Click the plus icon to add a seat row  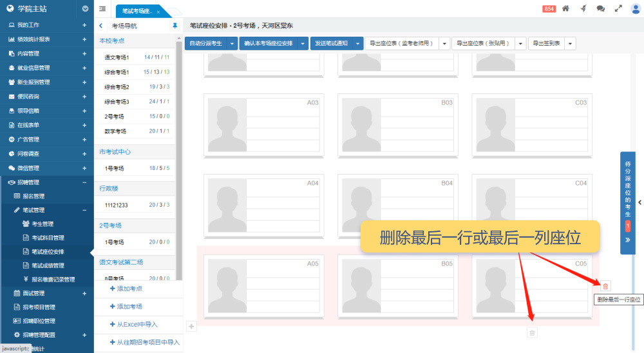pyautogui.click(x=191, y=327)
